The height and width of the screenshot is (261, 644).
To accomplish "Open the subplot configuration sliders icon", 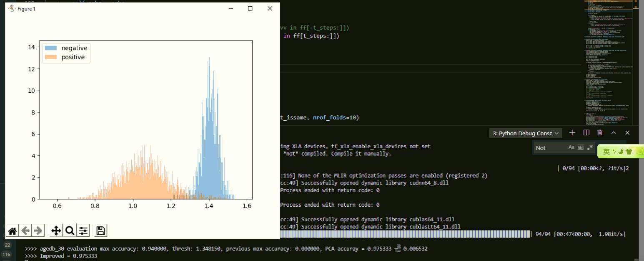I will [x=83, y=230].
